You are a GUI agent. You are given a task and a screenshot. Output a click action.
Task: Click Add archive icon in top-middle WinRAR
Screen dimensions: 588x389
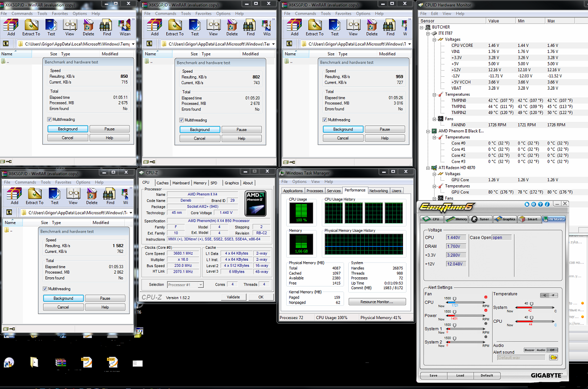(155, 27)
